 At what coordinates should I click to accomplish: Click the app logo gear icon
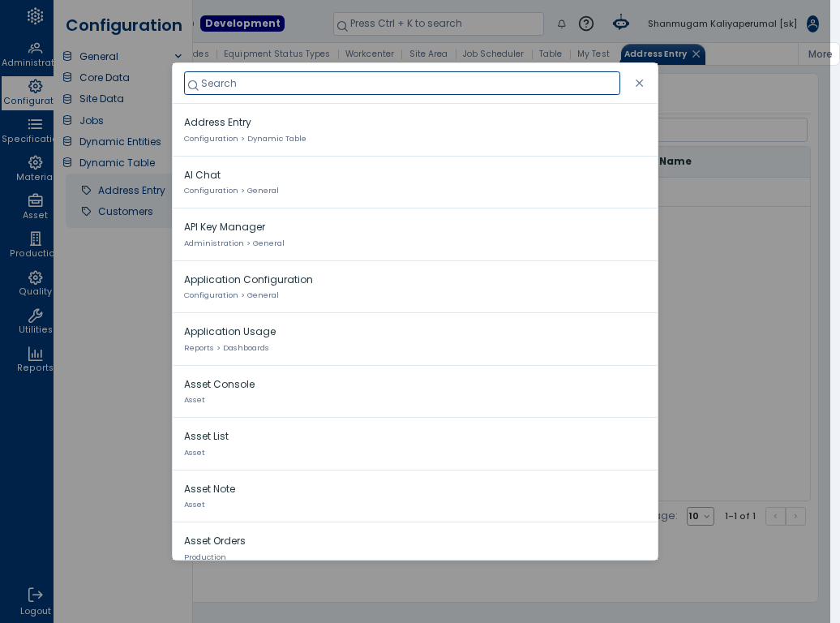(x=36, y=16)
